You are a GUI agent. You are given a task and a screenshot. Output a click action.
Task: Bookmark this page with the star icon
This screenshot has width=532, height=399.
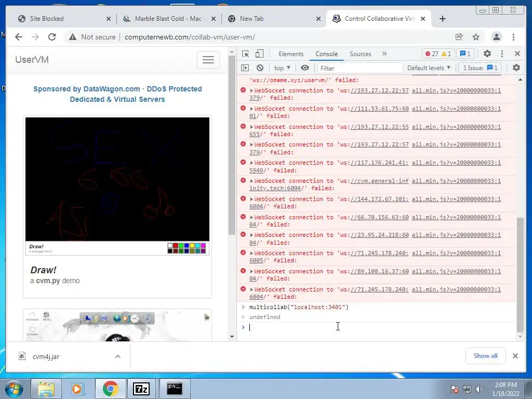coord(476,37)
